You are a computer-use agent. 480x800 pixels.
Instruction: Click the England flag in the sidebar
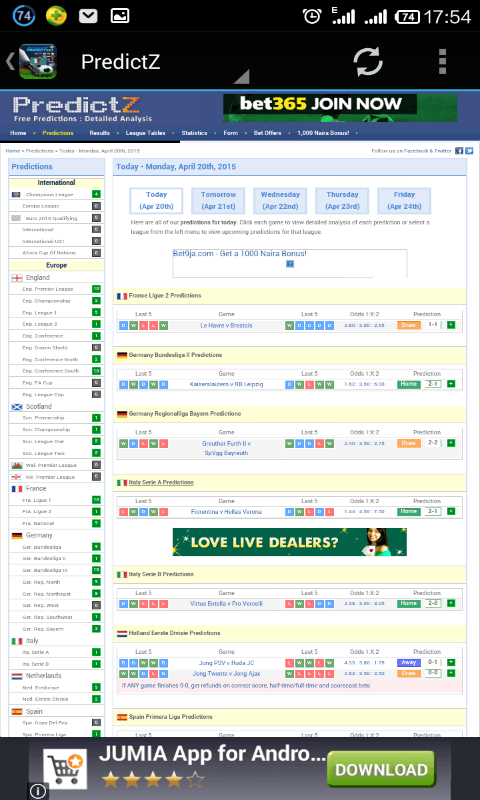[x=17, y=278]
